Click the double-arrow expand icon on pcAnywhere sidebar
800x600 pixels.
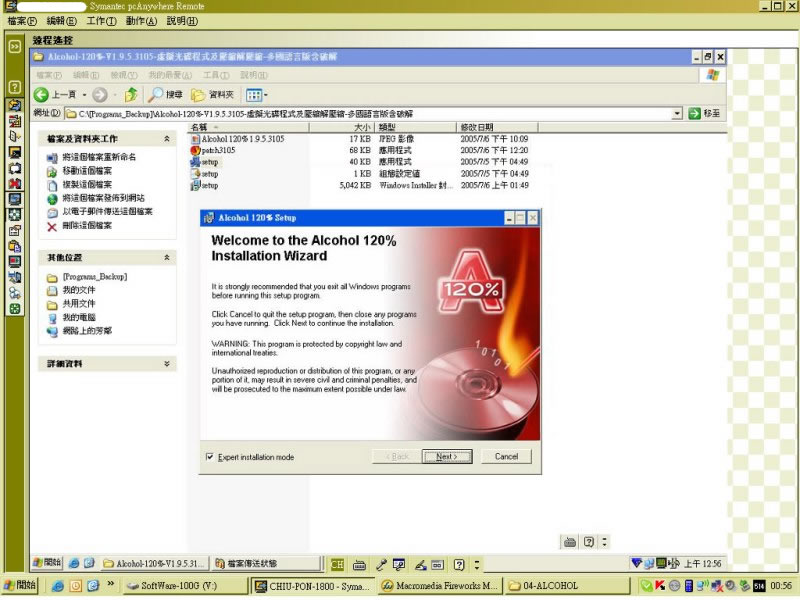click(15, 47)
